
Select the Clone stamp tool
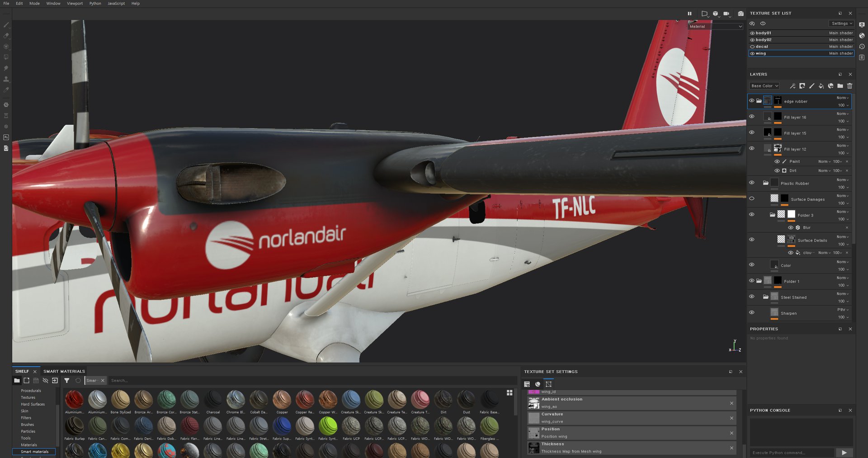pos(6,79)
